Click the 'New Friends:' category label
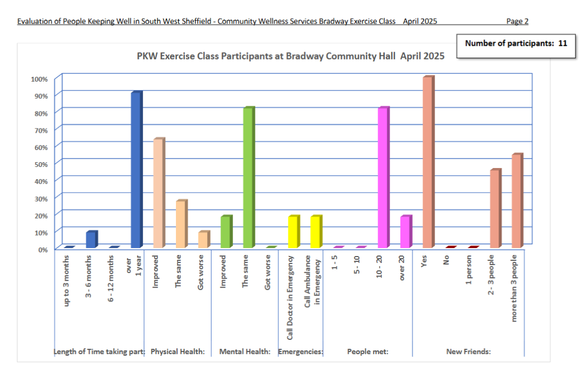The height and width of the screenshot is (391, 588). tap(468, 352)
